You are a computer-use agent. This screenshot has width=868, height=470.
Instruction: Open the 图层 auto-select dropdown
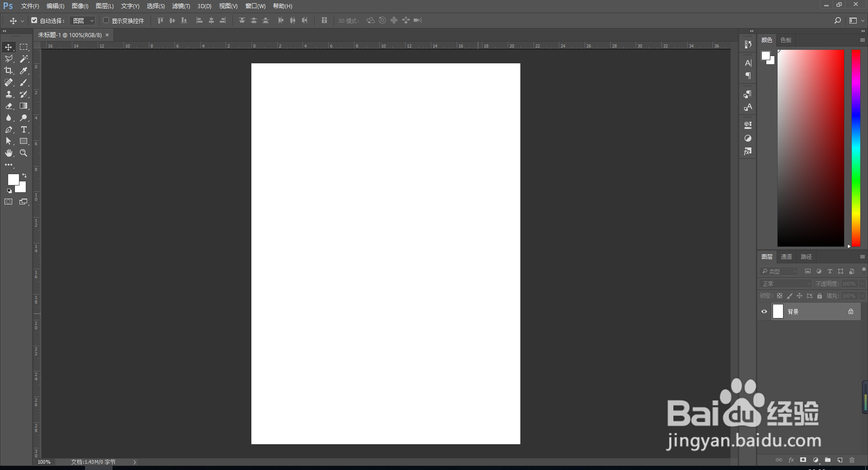click(x=82, y=20)
